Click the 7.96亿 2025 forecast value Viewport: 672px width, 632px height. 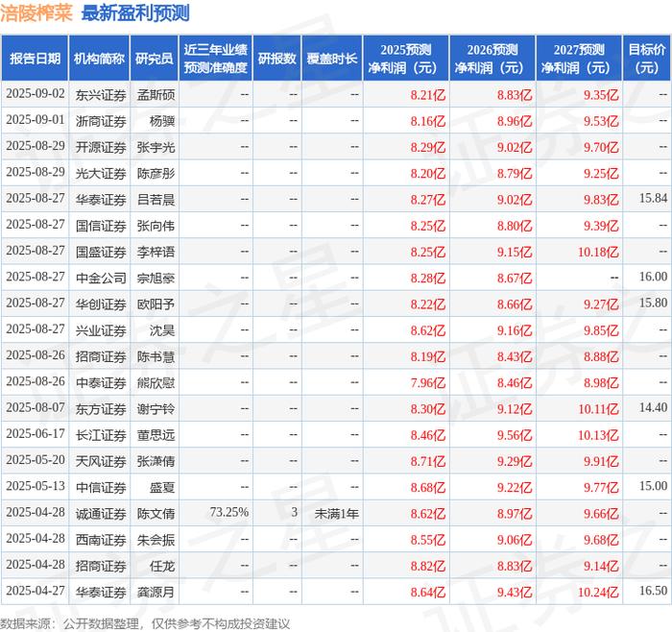[428, 382]
